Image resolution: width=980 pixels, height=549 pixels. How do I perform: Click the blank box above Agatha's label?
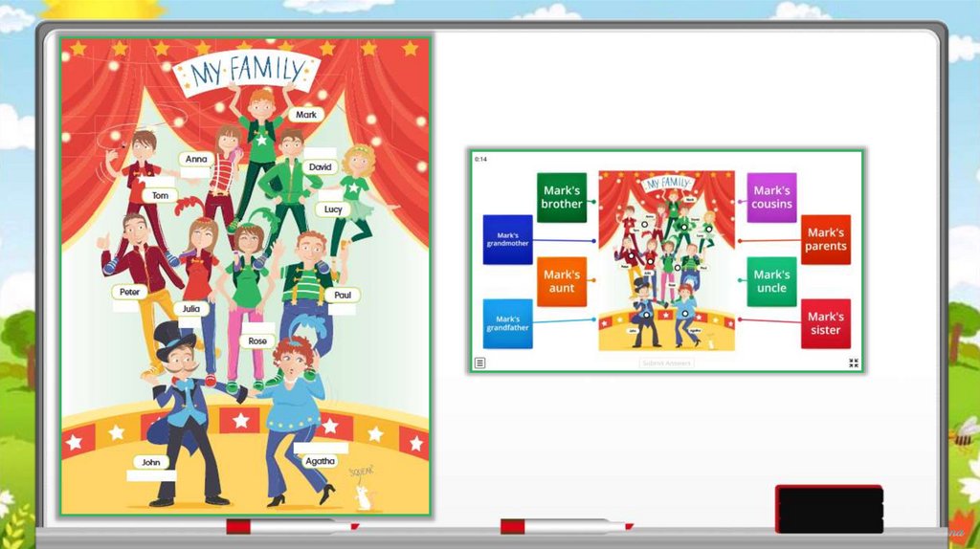point(321,448)
